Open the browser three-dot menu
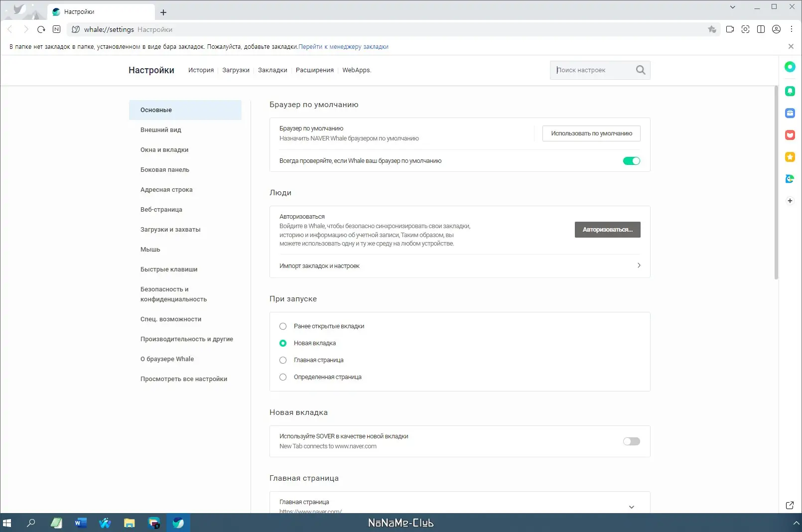 coord(792,29)
